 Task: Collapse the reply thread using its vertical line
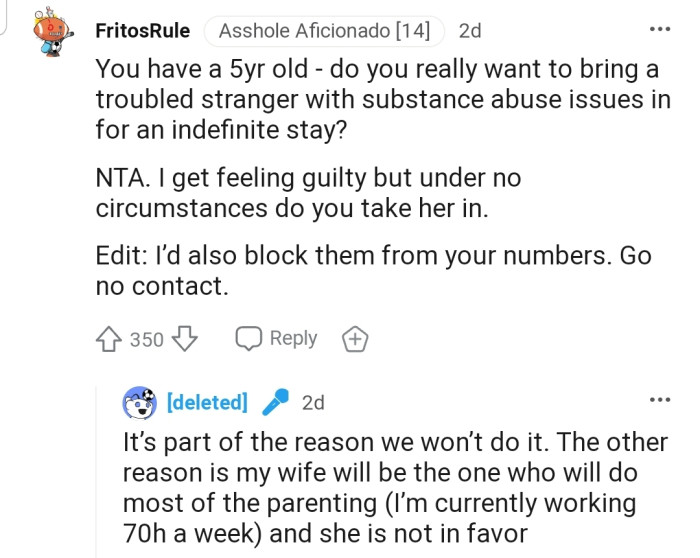pyautogui.click(x=96, y=470)
